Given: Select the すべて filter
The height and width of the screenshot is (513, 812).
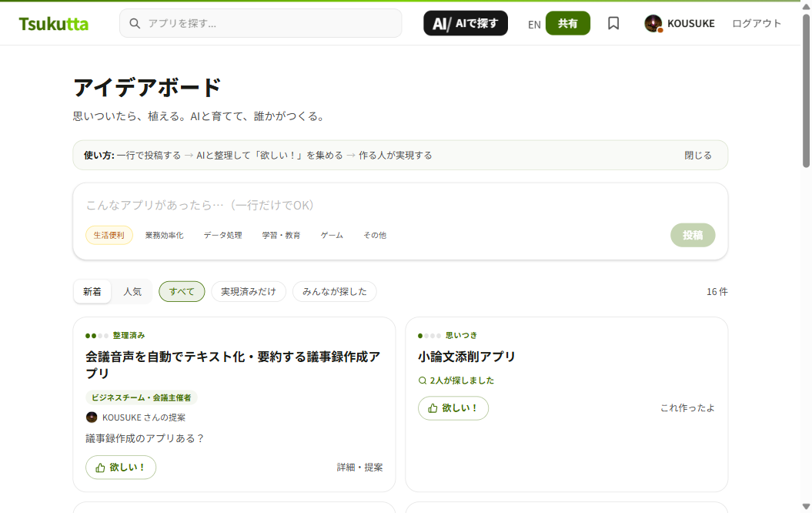Looking at the screenshot, I should [x=182, y=292].
